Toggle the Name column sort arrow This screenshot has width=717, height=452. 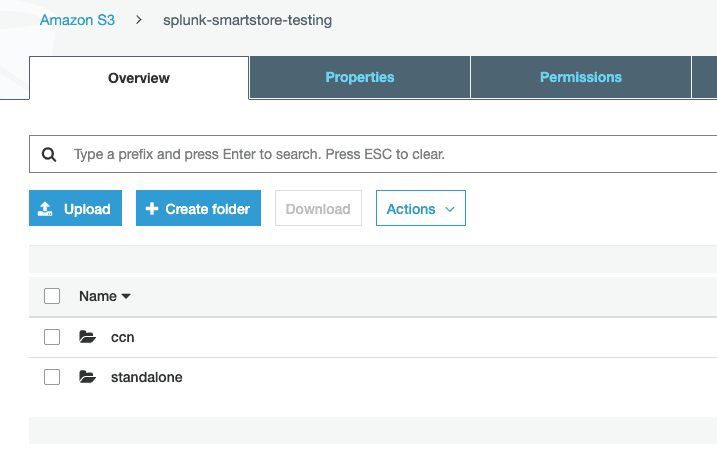coord(126,296)
